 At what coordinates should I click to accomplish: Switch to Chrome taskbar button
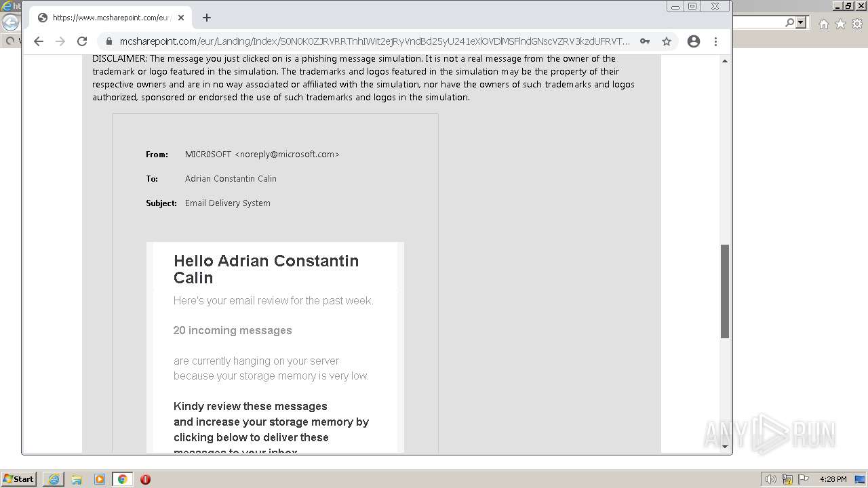pyautogui.click(x=123, y=479)
